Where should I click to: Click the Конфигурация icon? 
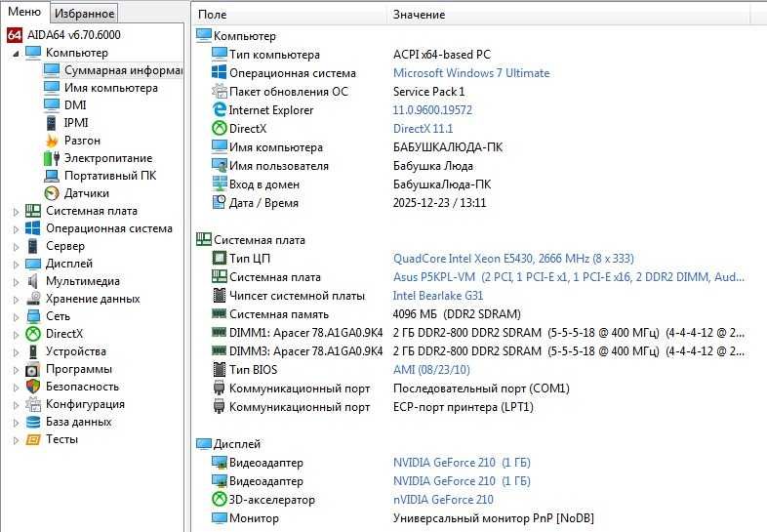33,404
